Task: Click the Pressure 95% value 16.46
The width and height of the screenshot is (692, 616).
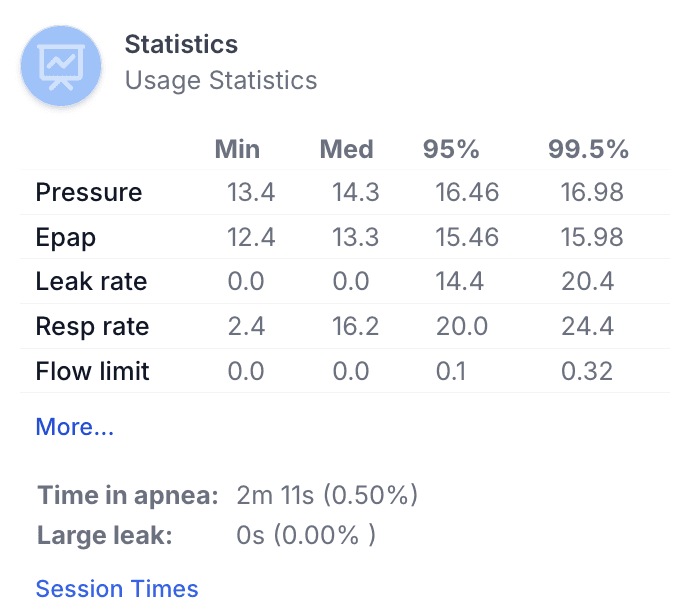Action: click(x=467, y=192)
